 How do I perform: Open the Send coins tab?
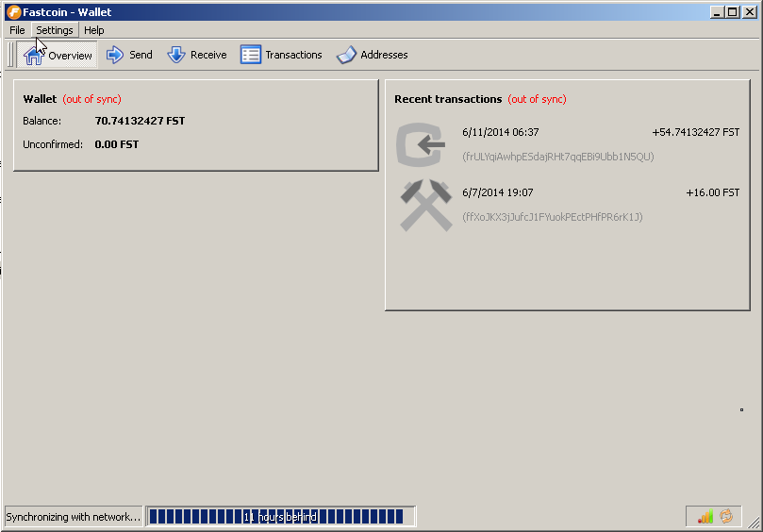click(129, 55)
